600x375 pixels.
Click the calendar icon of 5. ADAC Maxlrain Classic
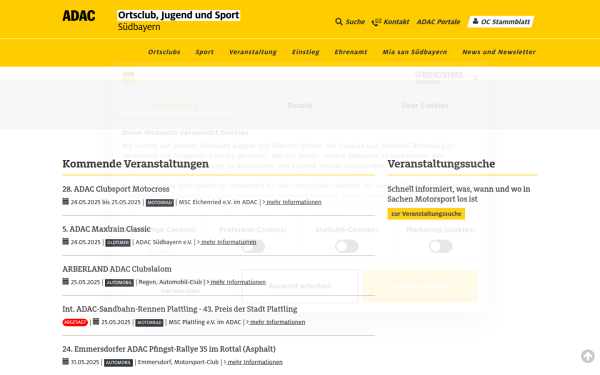pyautogui.click(x=65, y=241)
